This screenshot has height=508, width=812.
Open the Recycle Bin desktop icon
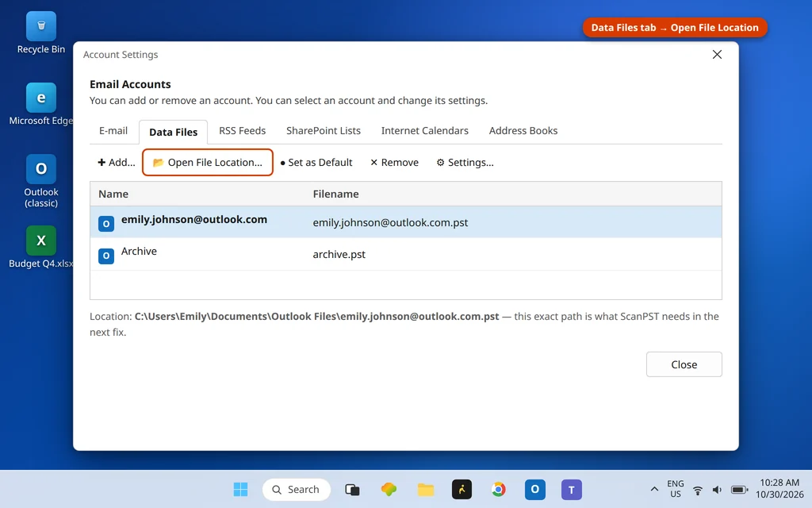(x=41, y=33)
